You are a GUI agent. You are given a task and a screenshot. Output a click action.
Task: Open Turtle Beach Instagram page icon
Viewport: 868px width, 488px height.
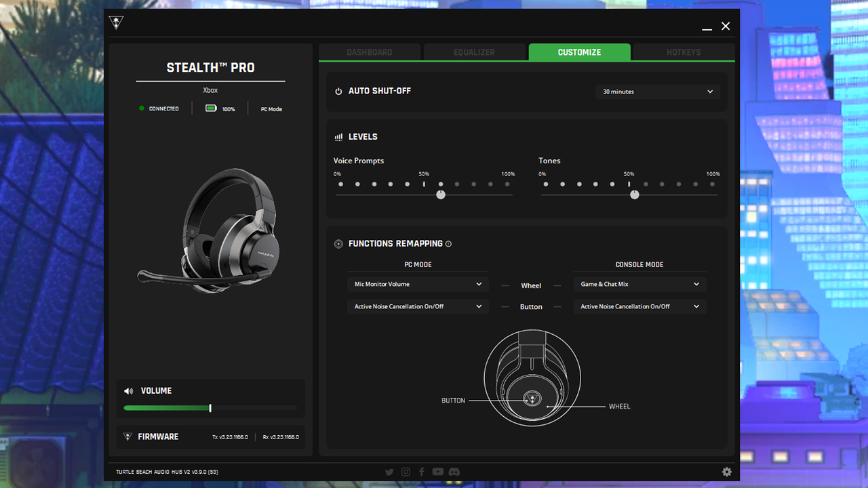click(x=406, y=472)
